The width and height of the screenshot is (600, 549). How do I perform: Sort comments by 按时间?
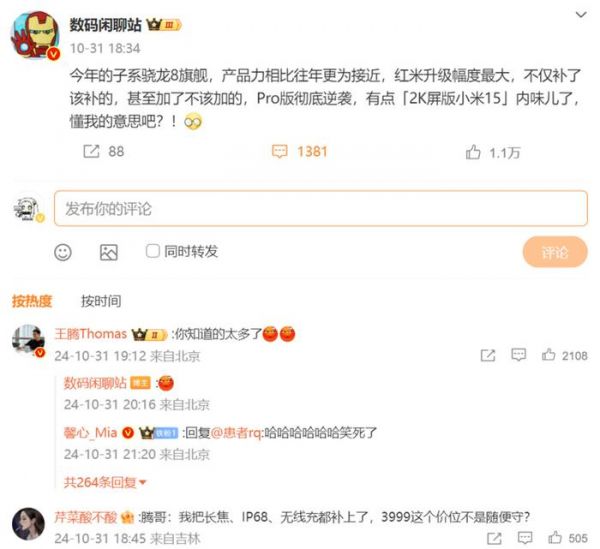coord(101,301)
